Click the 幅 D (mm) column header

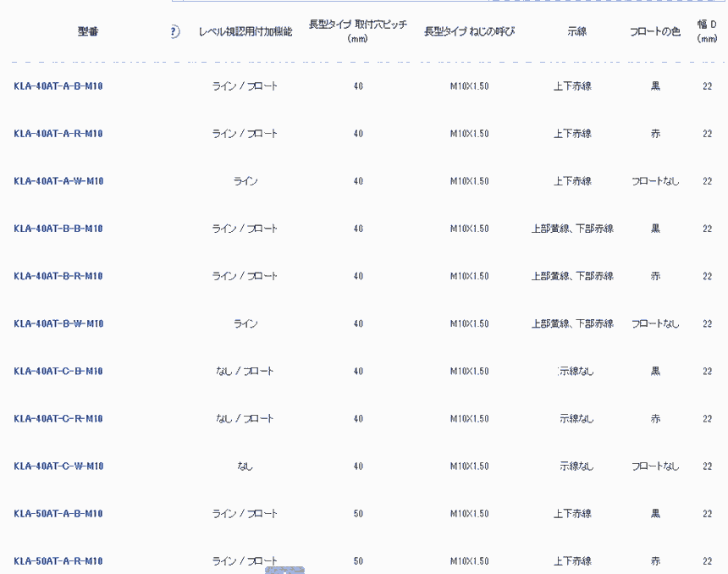(x=707, y=31)
